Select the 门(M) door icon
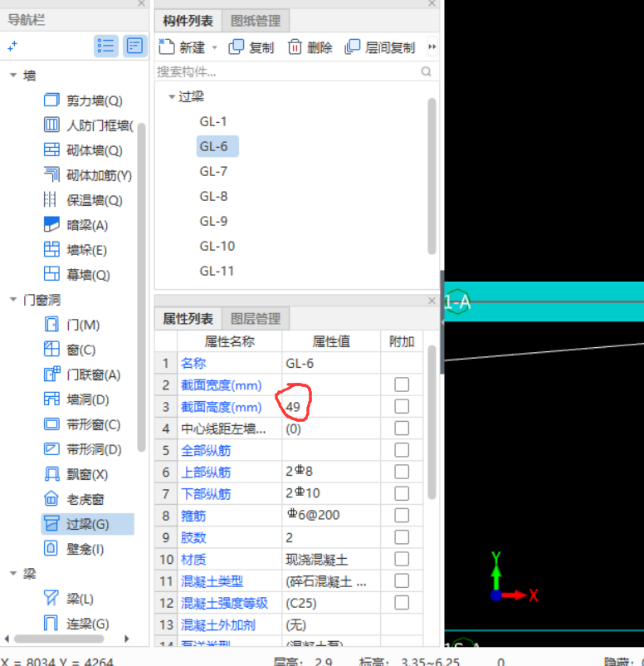The width and height of the screenshot is (644, 666). click(x=51, y=325)
